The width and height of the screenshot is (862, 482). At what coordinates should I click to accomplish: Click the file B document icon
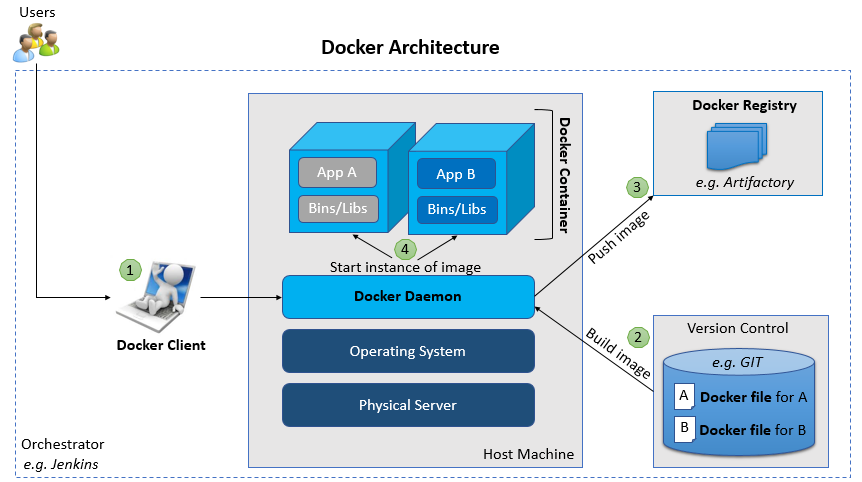(x=684, y=429)
